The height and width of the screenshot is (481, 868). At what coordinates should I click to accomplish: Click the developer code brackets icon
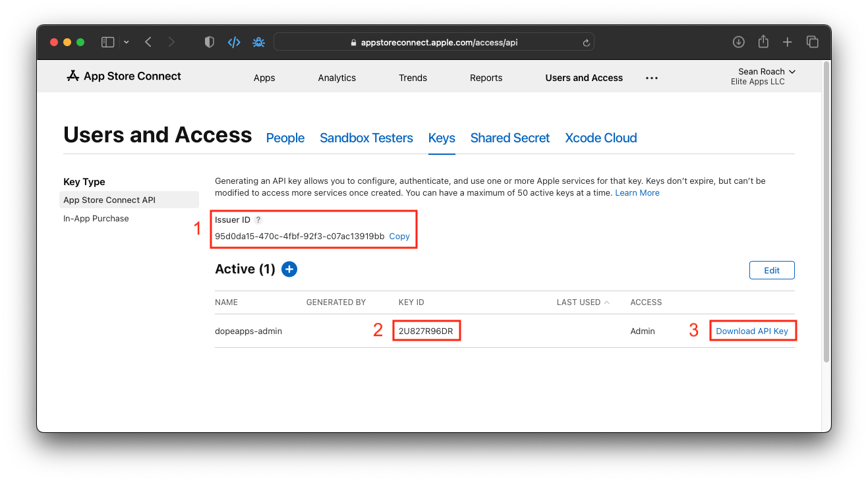234,42
